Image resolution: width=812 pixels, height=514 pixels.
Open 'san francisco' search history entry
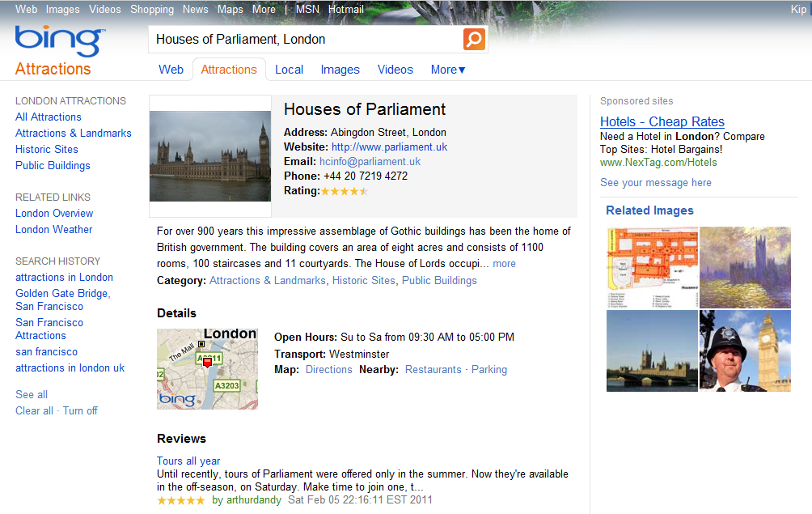point(47,352)
